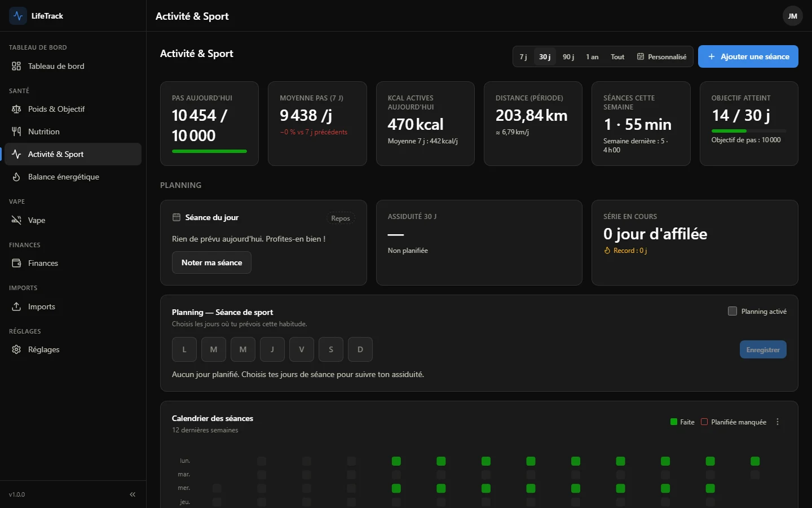Open the Personnalisé date range picker

(x=661, y=56)
